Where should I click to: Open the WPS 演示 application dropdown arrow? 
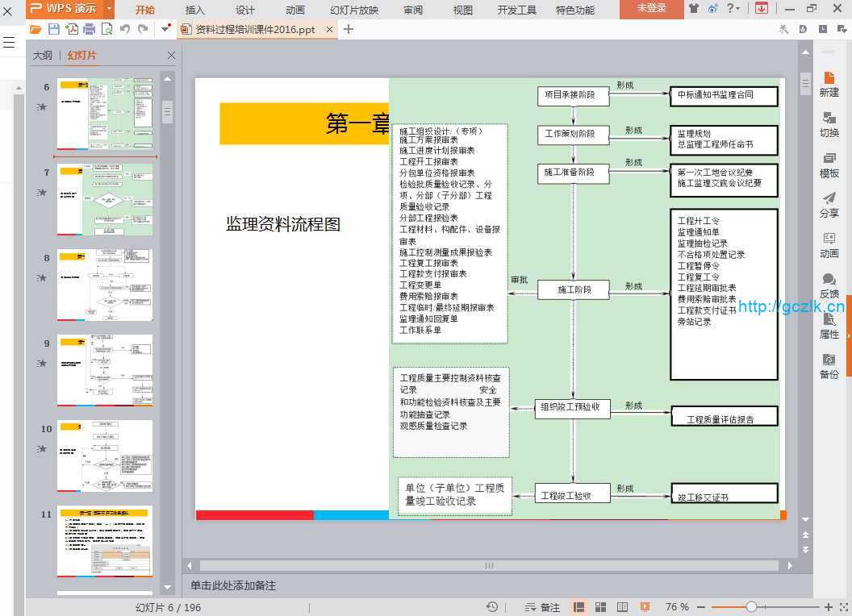pyautogui.click(x=108, y=9)
